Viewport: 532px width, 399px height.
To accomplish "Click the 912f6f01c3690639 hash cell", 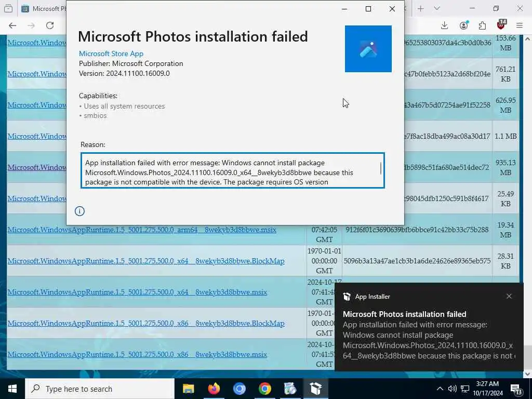I will [x=417, y=230].
